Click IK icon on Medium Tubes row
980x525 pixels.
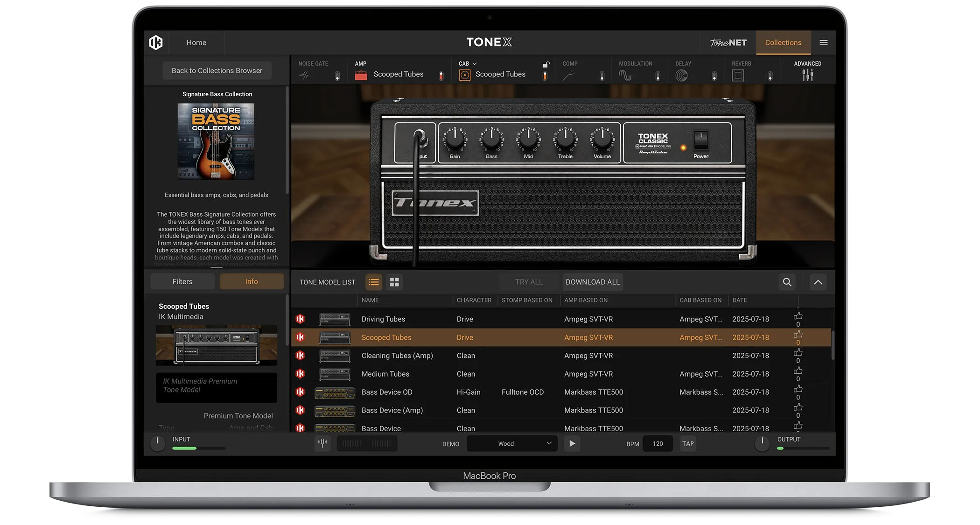(x=300, y=374)
